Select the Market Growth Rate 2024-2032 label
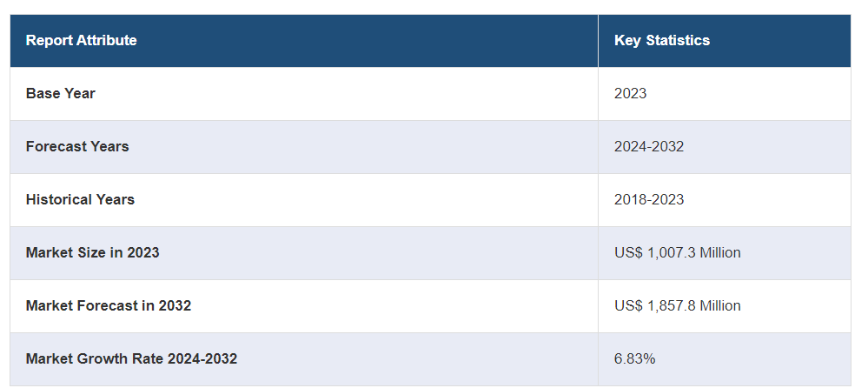 [131, 358]
